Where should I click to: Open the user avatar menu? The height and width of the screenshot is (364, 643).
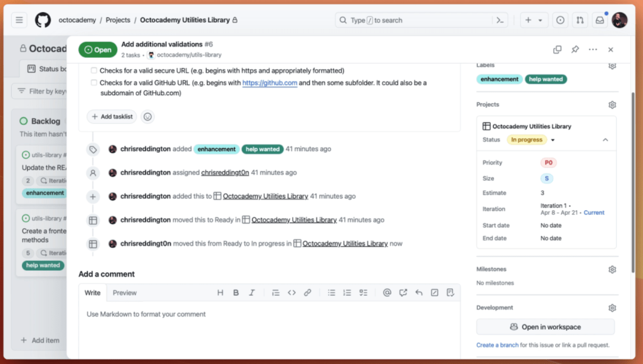click(x=619, y=20)
